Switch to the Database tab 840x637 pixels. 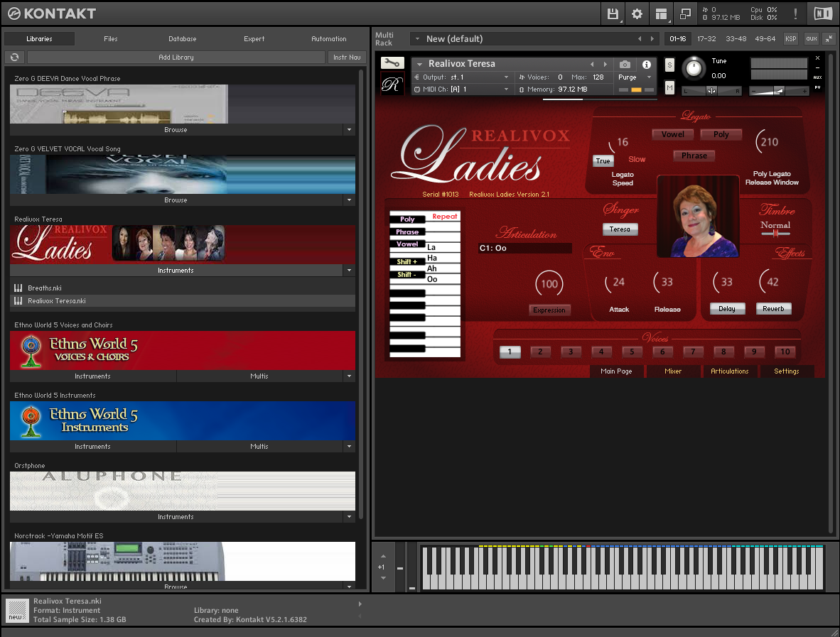(183, 39)
